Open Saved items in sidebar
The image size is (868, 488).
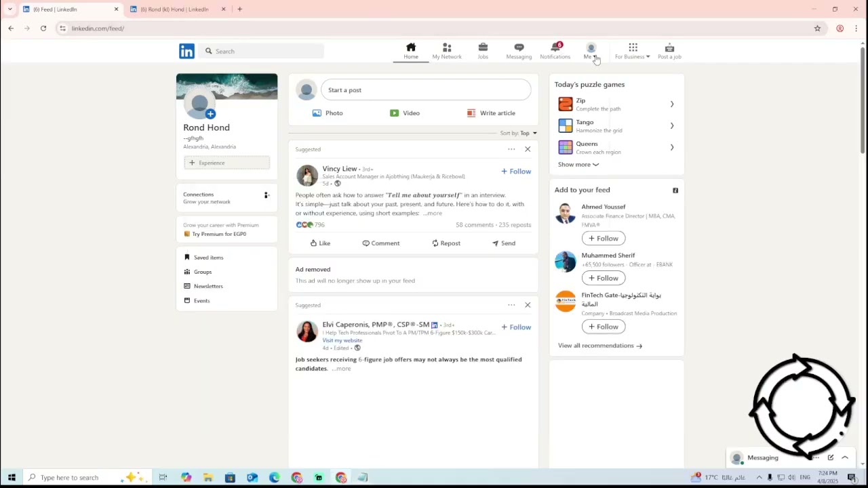coord(203,258)
